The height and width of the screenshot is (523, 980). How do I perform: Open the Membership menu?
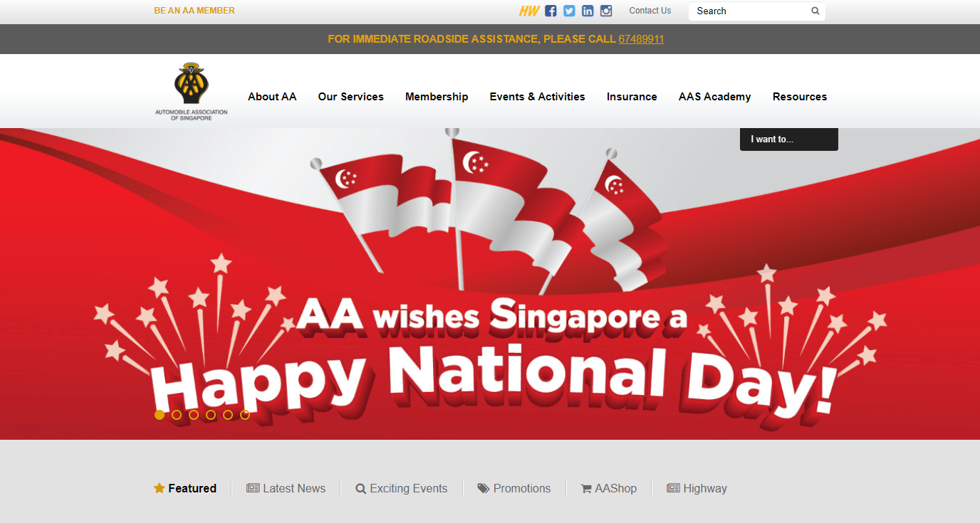pyautogui.click(x=437, y=97)
